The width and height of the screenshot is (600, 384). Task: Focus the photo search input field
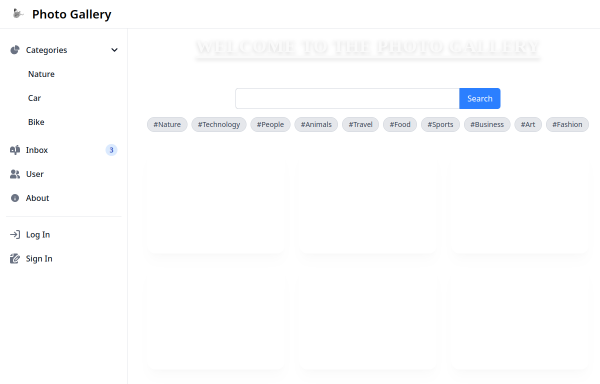coord(347,99)
